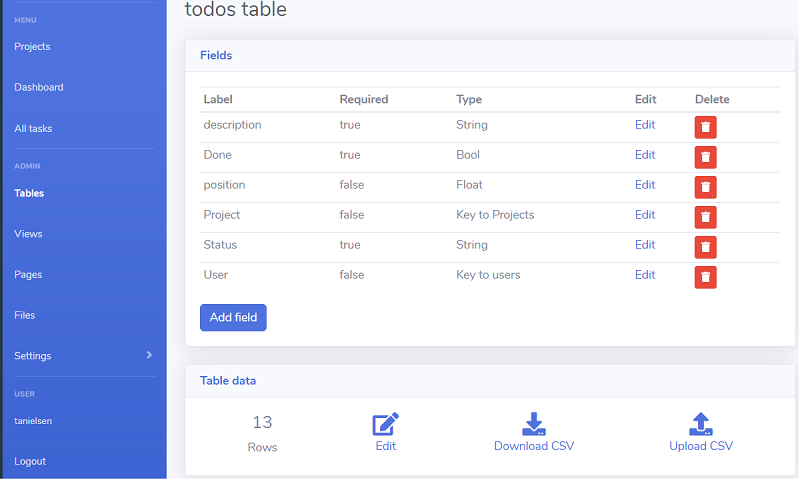Image resolution: width=800 pixels, height=480 pixels.
Task: Remove the Project field with trash icon
Action: 706,217
